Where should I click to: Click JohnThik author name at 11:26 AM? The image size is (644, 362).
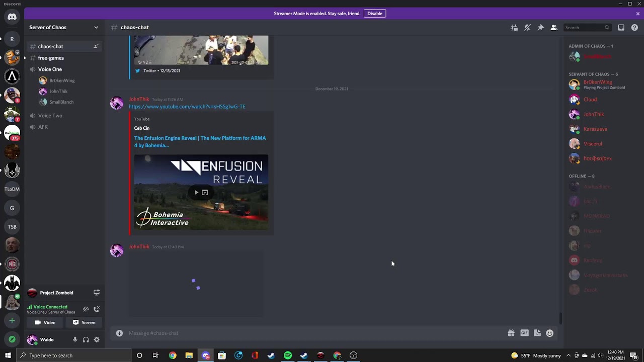[139, 100]
